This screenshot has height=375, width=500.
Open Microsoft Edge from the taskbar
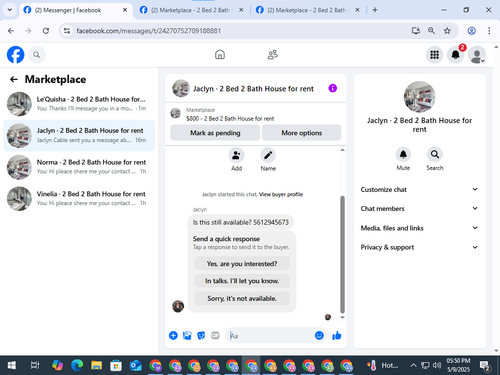pyautogui.click(x=77, y=365)
